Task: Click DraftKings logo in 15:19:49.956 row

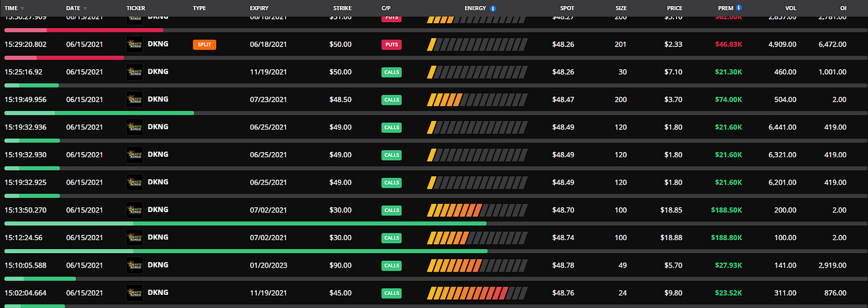Action: pos(135,99)
